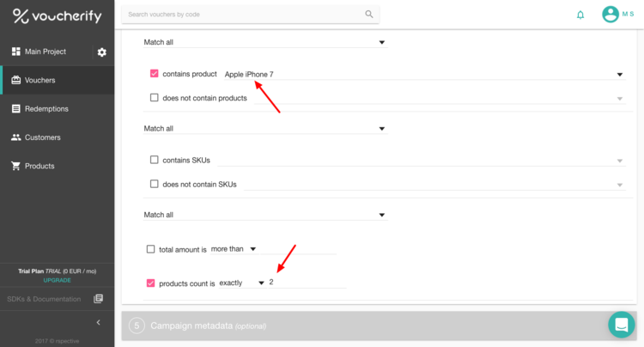This screenshot has width=644, height=347.
Task: Click the search magnifier icon
Action: coord(369,15)
